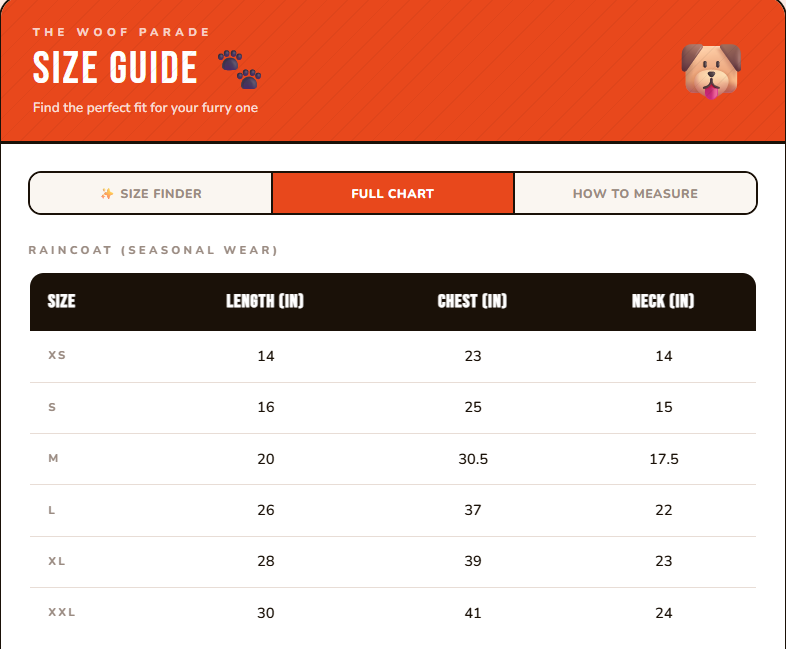Click the Neck (IN) column header

(x=663, y=301)
